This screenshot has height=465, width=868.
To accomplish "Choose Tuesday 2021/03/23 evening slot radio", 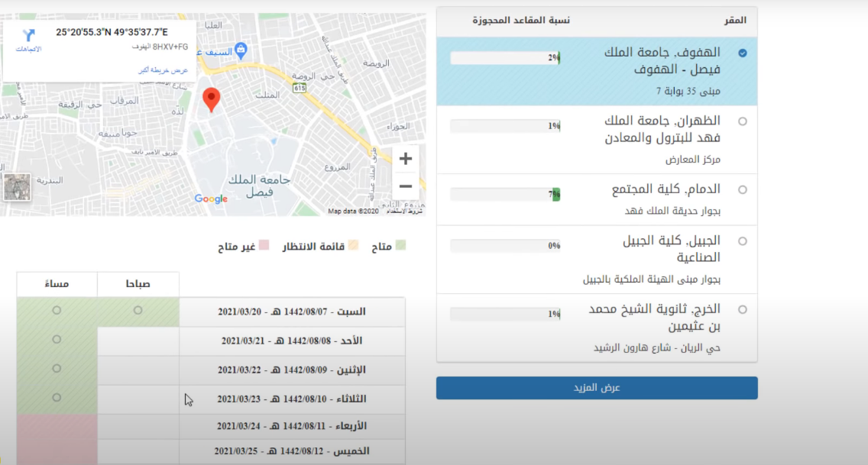I will [x=57, y=398].
